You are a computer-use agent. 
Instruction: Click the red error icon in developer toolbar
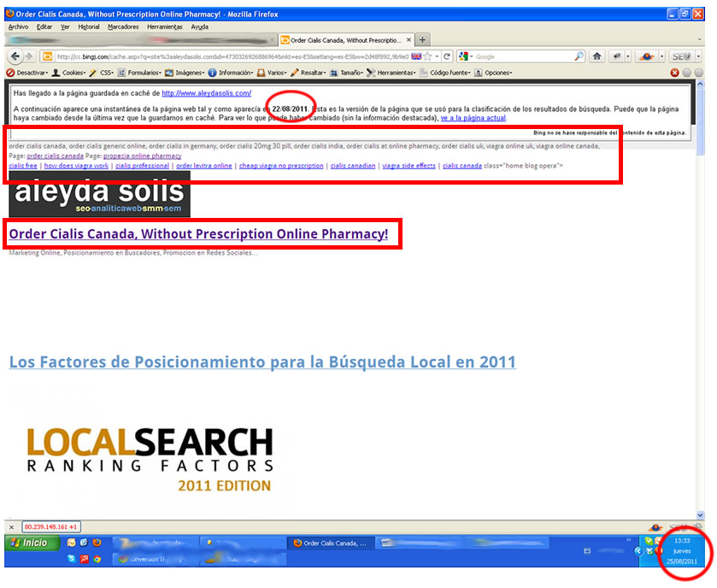(674, 73)
